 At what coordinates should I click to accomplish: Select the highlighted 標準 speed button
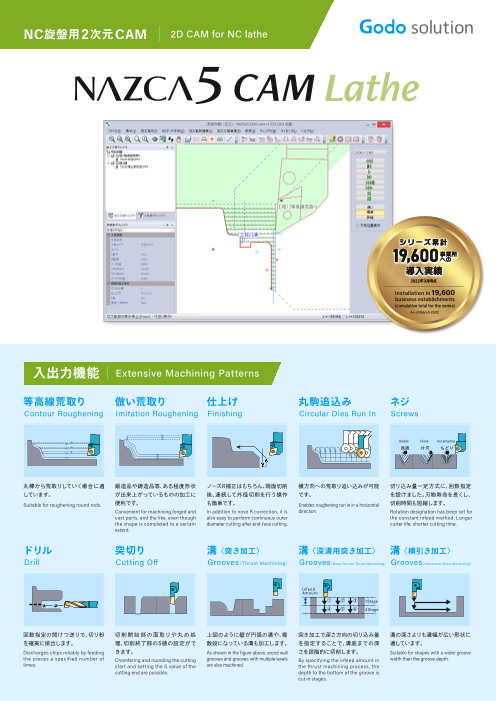370,212
